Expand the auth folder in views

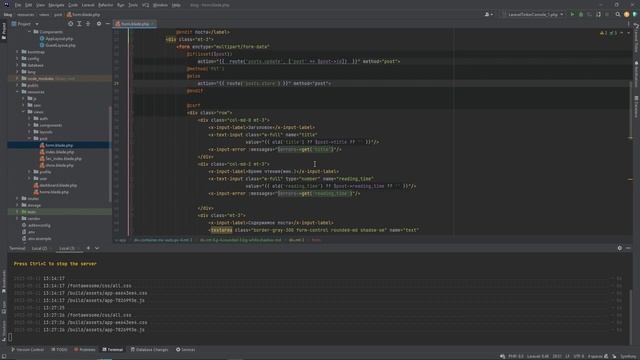tap(29, 118)
